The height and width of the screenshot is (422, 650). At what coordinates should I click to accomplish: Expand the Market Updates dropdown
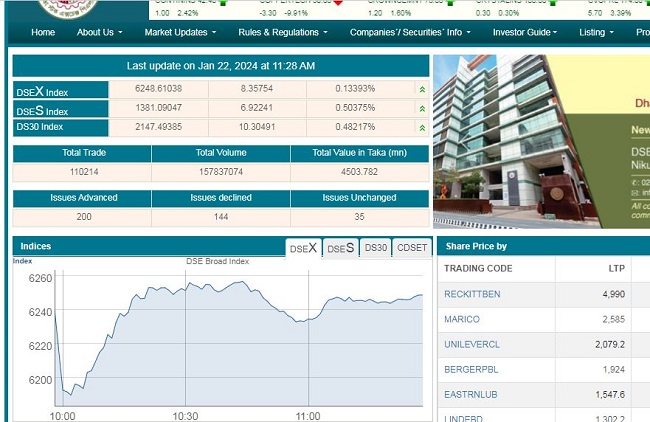(181, 33)
